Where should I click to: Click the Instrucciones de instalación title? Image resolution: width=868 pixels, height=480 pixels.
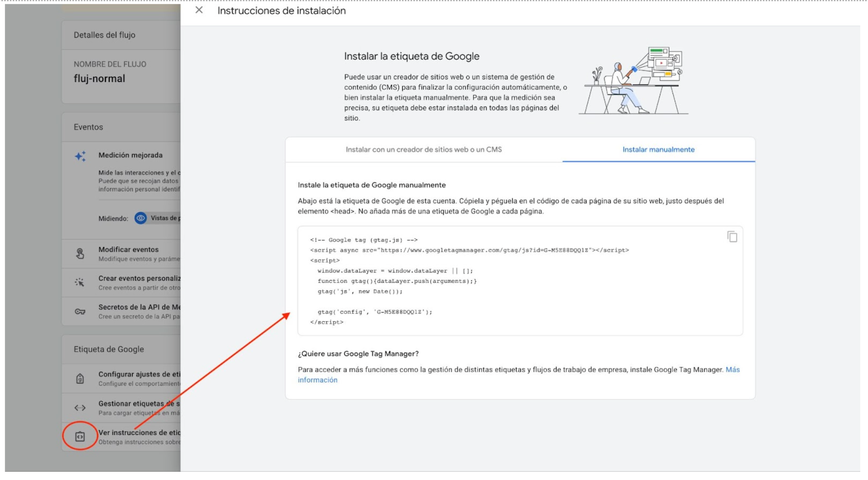tap(281, 11)
